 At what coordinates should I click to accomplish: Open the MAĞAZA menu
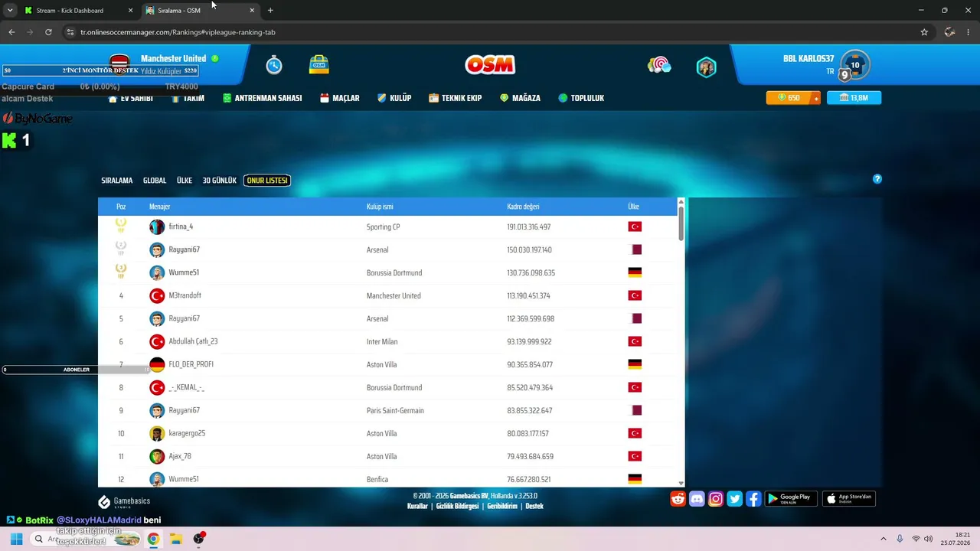click(521, 98)
